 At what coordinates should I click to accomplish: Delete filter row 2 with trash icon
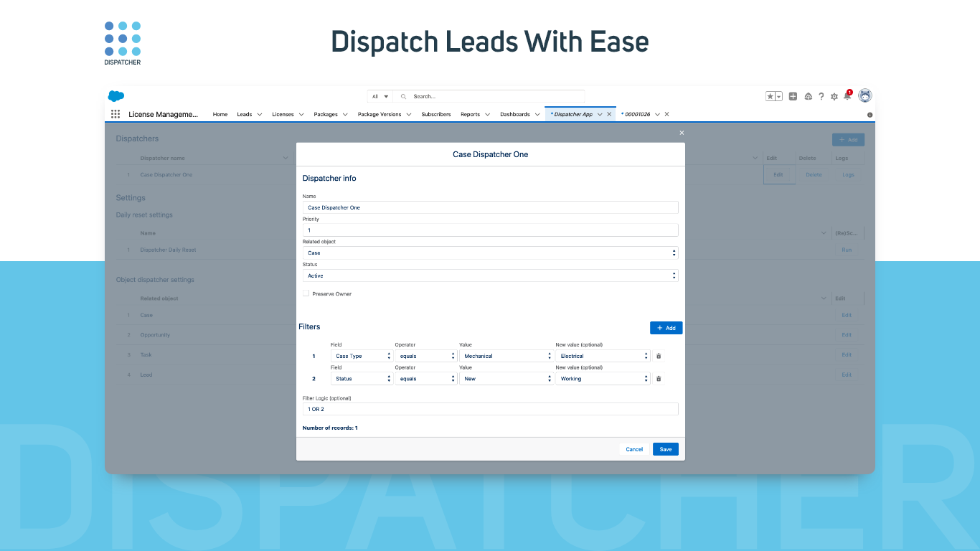[659, 379]
